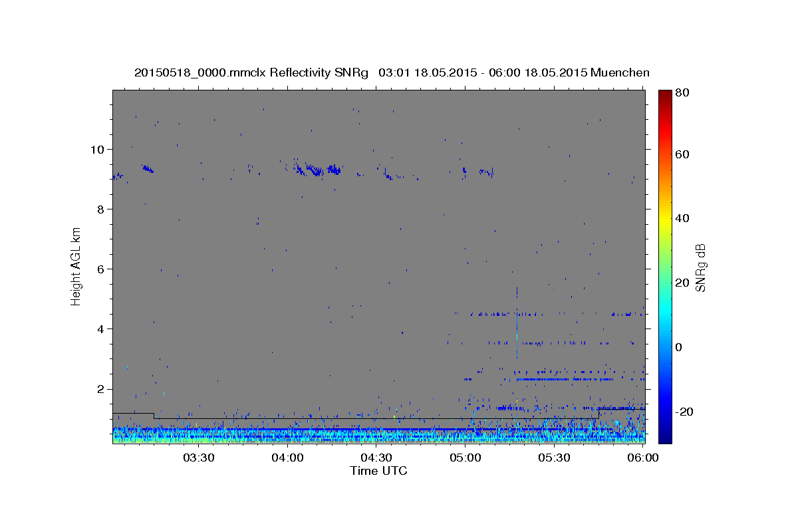798x532 pixels.
Task: Select the 03:30 time tick label
Action: coord(198,458)
